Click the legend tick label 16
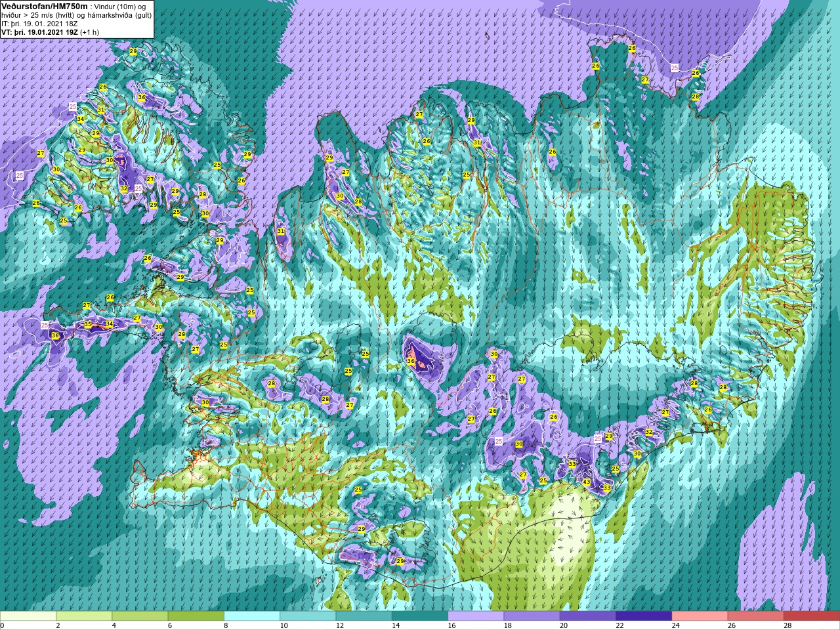 pos(450,625)
